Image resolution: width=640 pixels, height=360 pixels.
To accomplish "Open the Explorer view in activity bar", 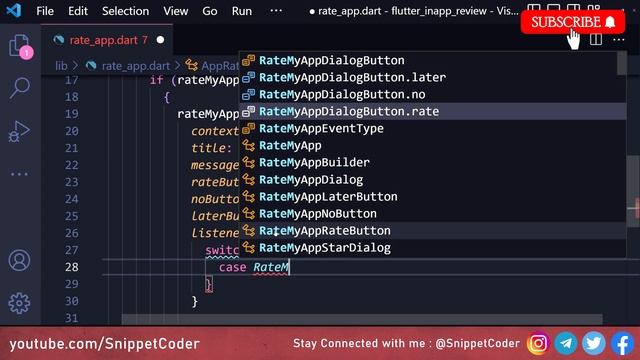I will (19, 46).
